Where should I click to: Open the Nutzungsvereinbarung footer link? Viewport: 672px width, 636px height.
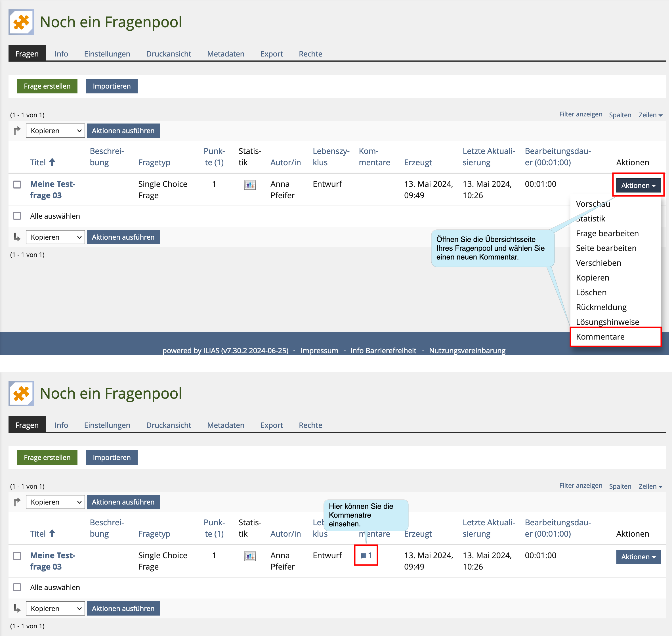click(467, 351)
